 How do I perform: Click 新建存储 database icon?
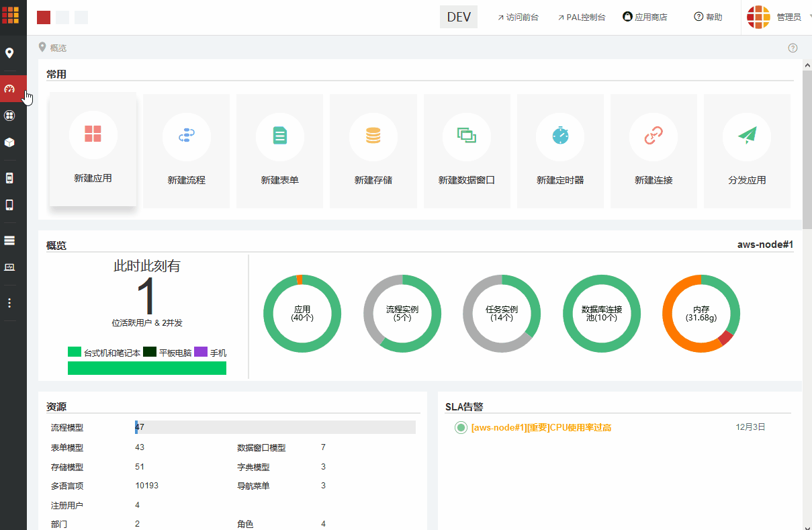(x=373, y=135)
